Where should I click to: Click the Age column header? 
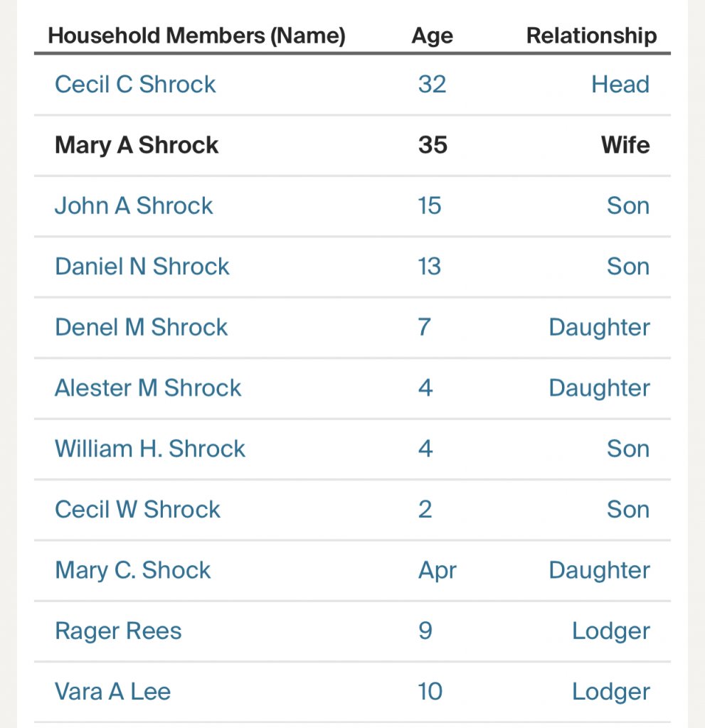(432, 36)
